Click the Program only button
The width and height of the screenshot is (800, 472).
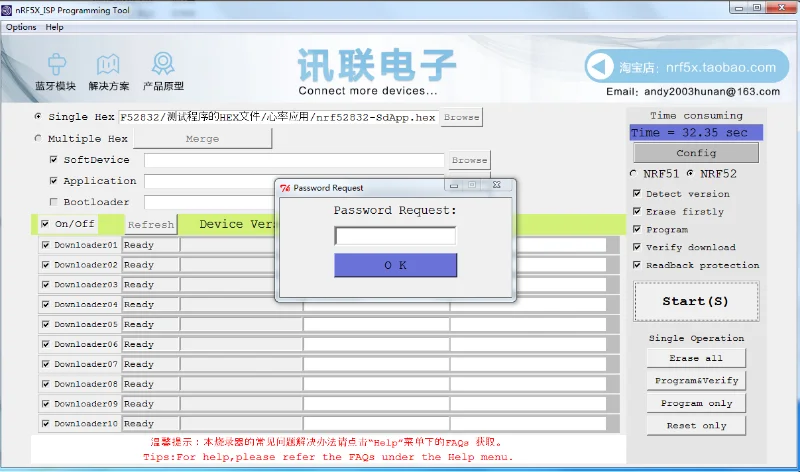[696, 403]
